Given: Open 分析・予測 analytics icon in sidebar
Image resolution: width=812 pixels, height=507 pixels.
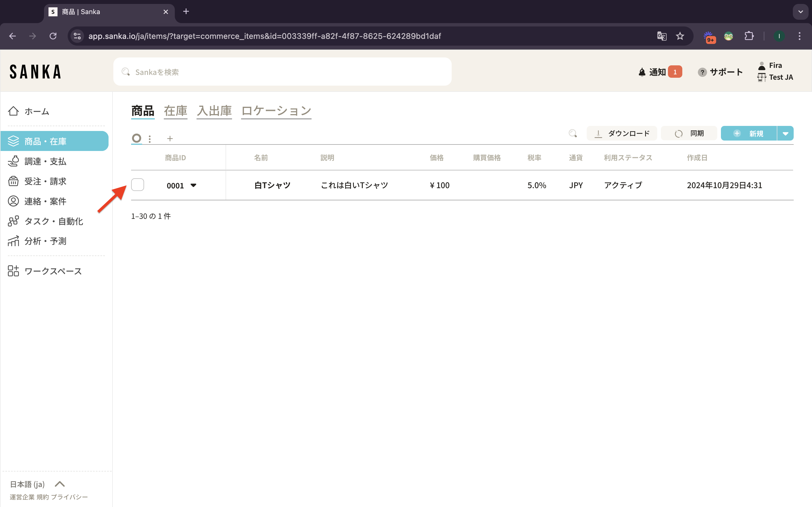Looking at the screenshot, I should pos(14,241).
